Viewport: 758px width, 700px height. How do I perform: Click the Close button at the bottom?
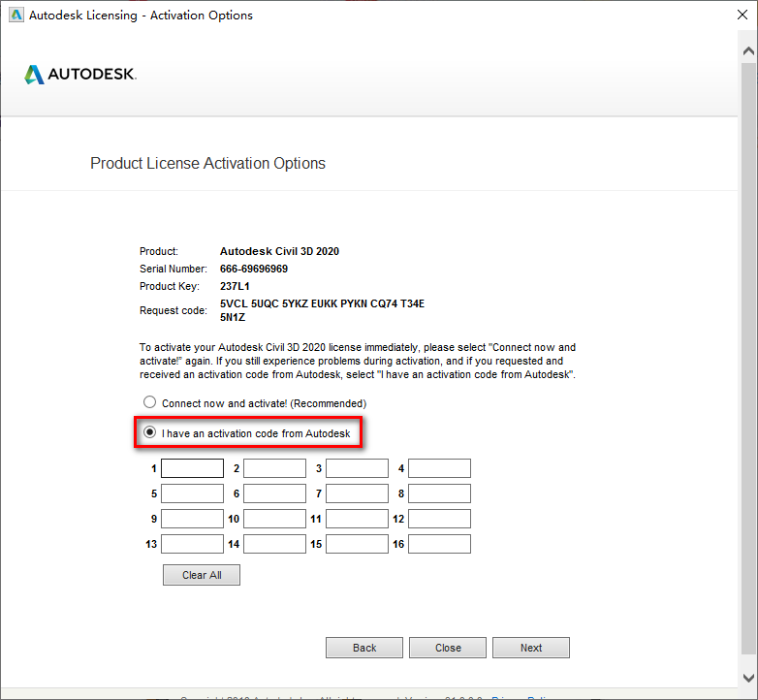[448, 648]
